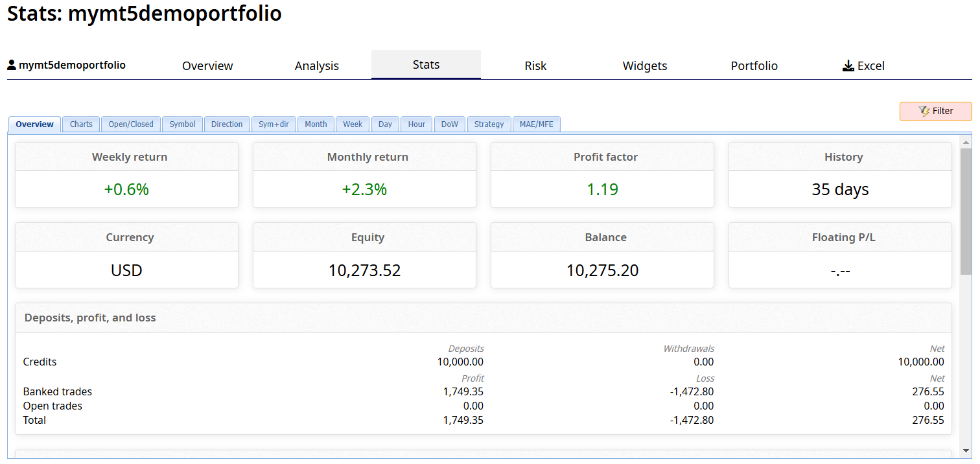Click the Excel download icon
The image size is (980, 464).
[848, 65]
